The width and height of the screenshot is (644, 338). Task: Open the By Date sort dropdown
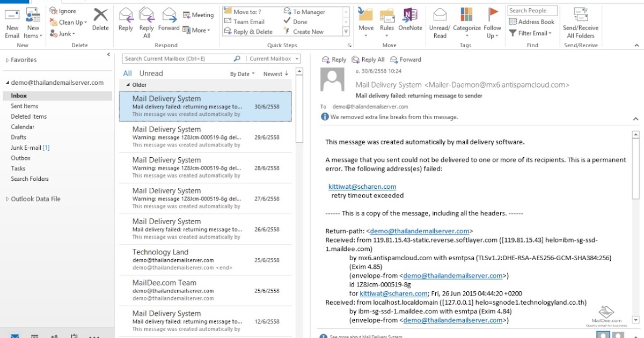coord(242,74)
